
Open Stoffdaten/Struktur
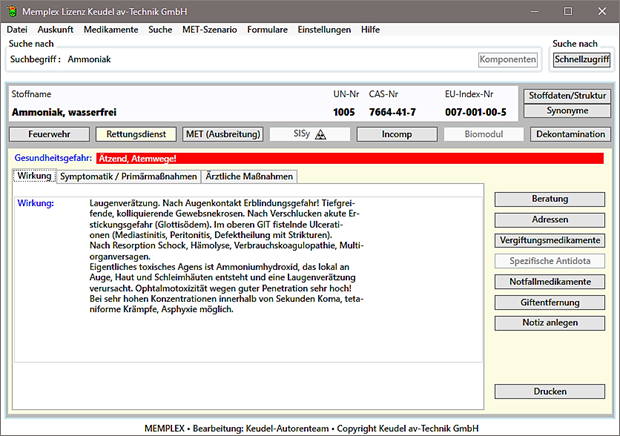click(567, 96)
